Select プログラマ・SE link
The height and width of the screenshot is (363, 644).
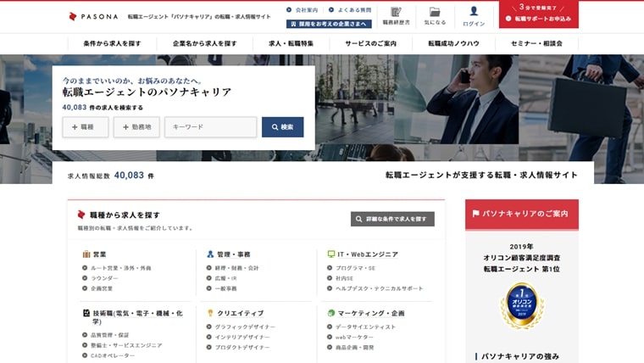click(x=355, y=268)
